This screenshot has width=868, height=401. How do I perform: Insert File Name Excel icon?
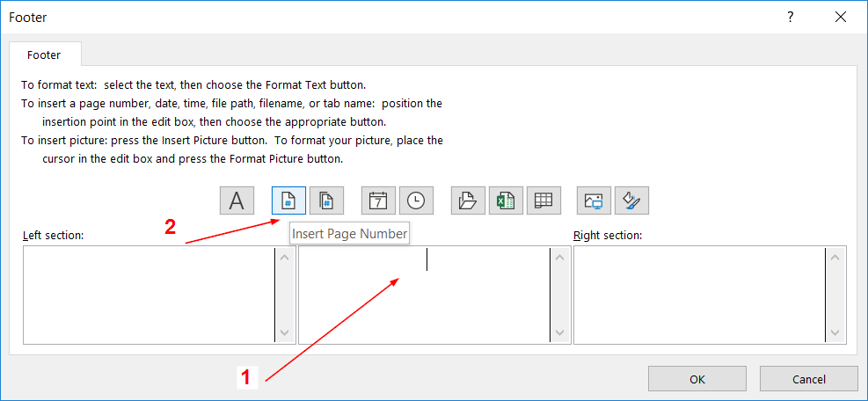click(507, 200)
